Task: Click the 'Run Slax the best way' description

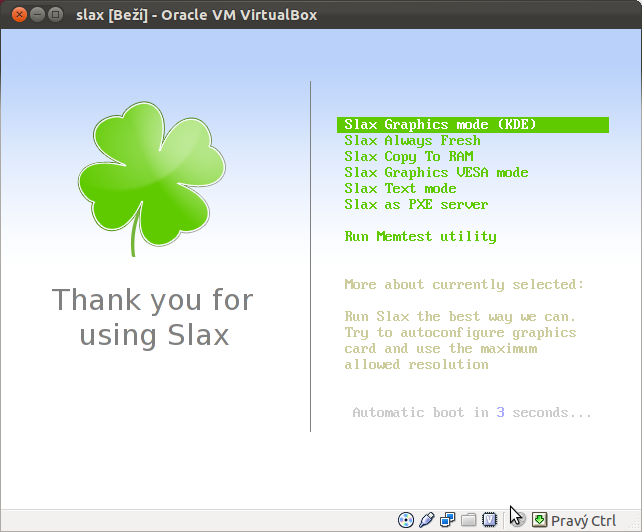Action: coord(460,340)
